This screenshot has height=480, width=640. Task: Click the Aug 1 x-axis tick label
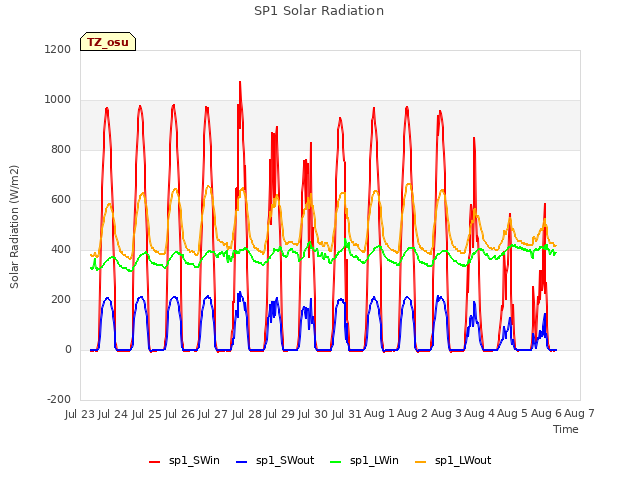coord(379,414)
